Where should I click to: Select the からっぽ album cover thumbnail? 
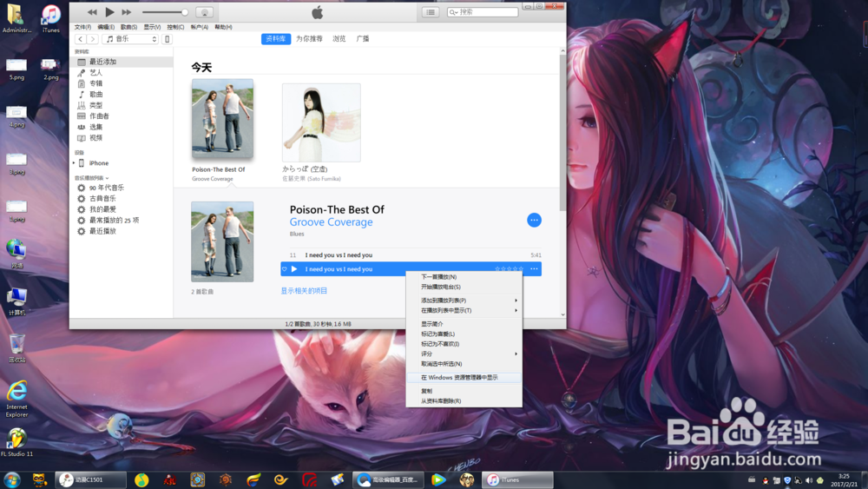[x=321, y=123]
